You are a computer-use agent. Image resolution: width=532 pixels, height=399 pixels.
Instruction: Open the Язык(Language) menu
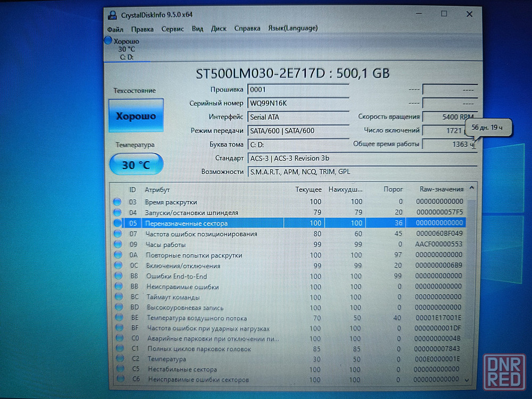(x=293, y=28)
